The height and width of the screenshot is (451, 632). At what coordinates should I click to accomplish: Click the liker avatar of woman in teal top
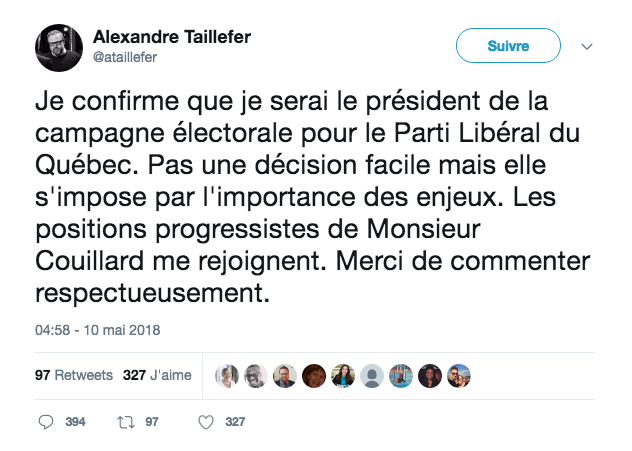[343, 375]
